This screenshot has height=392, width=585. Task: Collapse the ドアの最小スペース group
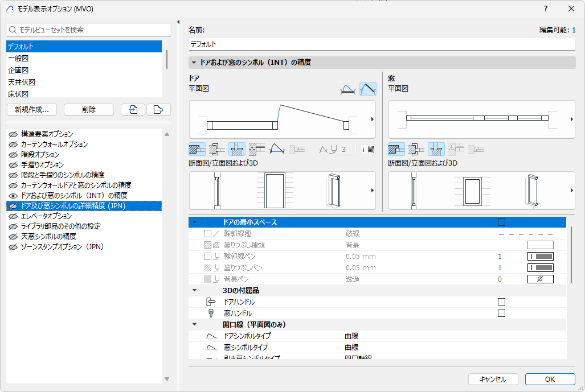194,222
